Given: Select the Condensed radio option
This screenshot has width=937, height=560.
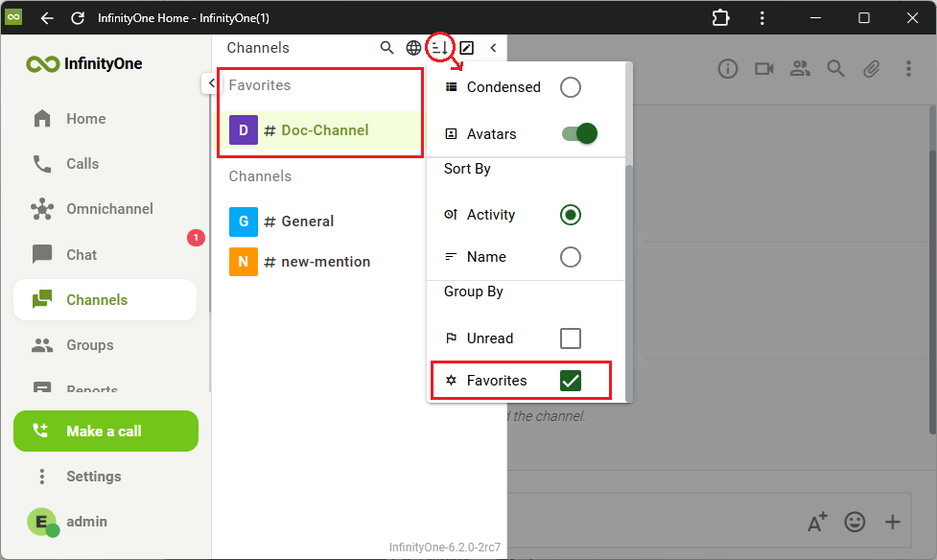Looking at the screenshot, I should 570,87.
